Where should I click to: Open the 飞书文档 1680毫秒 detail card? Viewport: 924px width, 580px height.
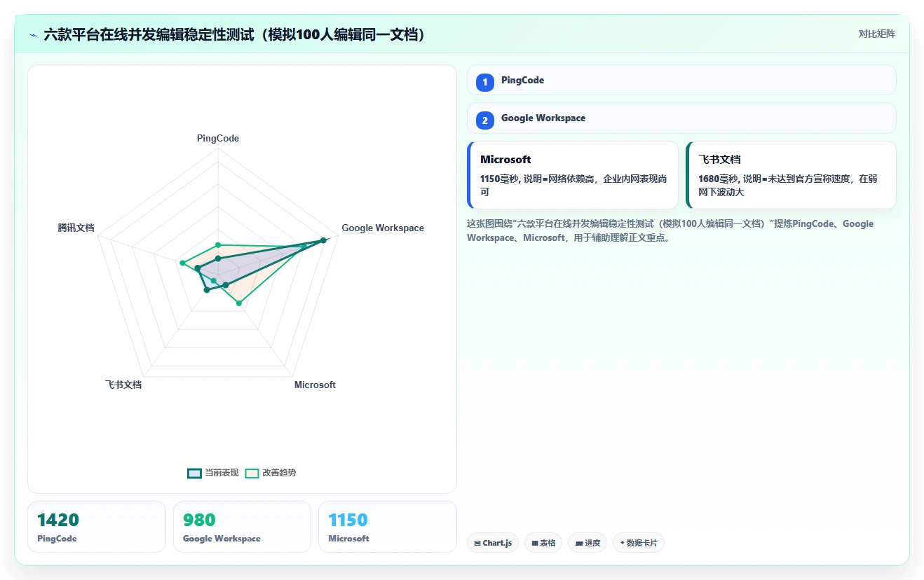[x=791, y=175]
